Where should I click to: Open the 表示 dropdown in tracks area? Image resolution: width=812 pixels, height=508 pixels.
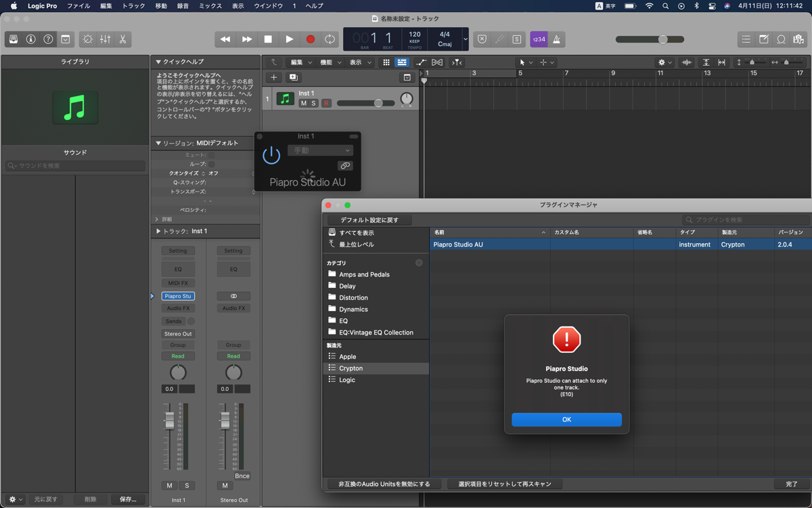pyautogui.click(x=361, y=62)
